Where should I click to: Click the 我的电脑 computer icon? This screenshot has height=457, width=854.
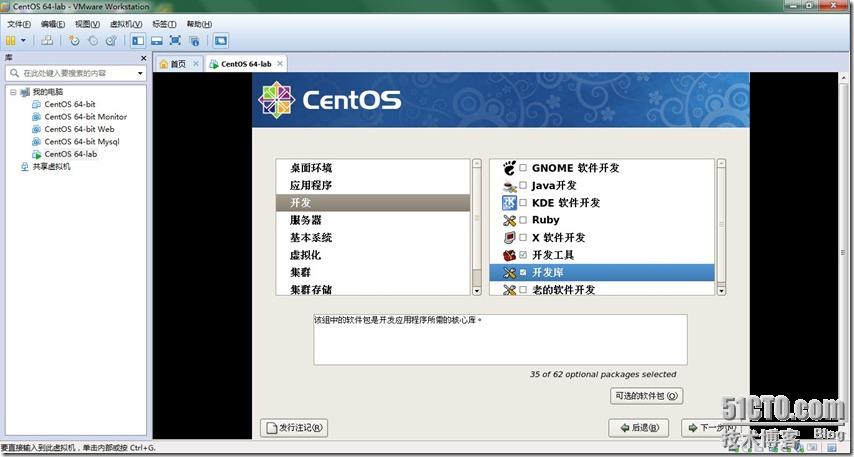coord(25,92)
